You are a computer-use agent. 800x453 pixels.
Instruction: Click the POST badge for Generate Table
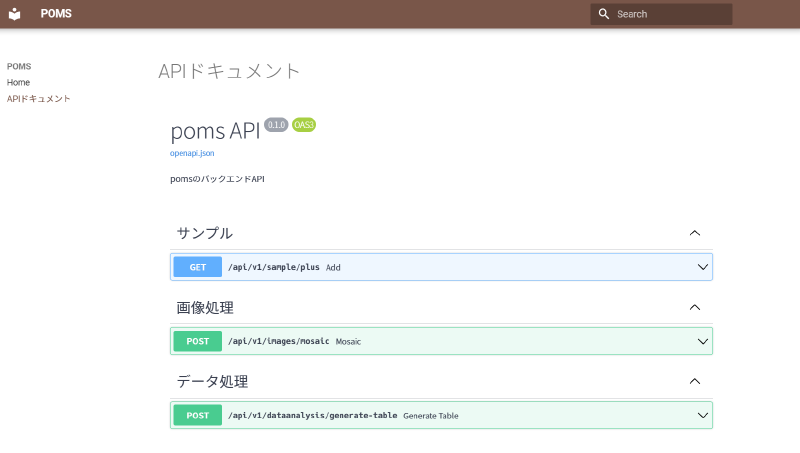click(x=197, y=415)
